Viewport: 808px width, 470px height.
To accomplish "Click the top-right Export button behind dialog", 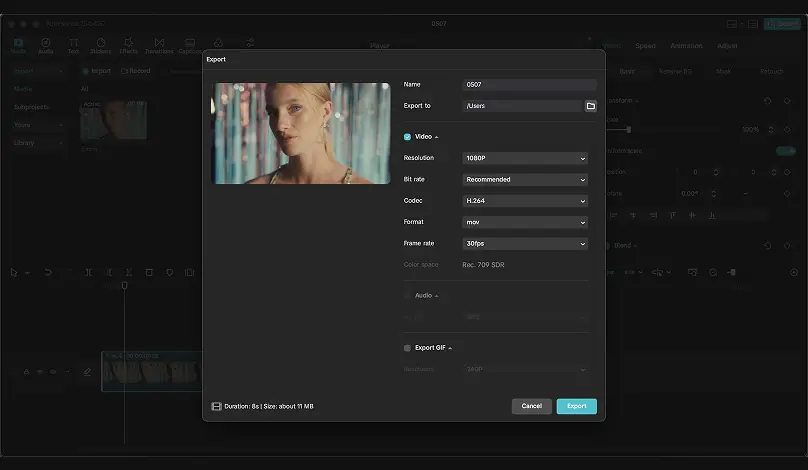I will (782, 24).
